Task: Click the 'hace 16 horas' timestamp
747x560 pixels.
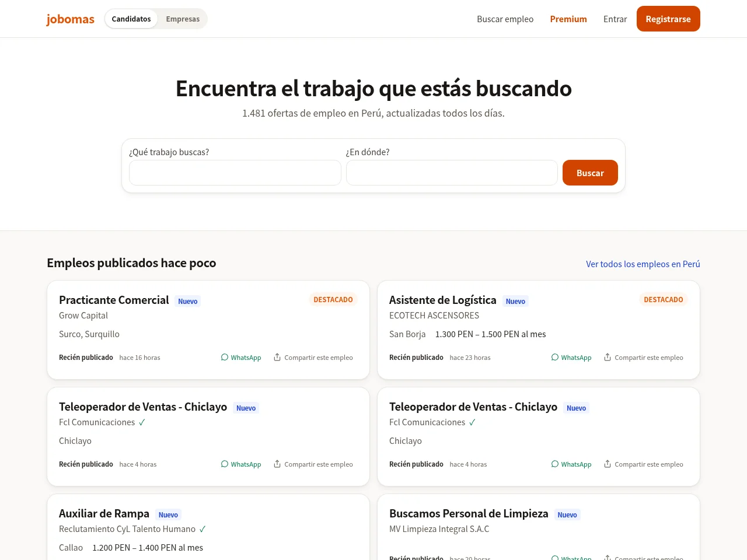Action: pos(139,358)
